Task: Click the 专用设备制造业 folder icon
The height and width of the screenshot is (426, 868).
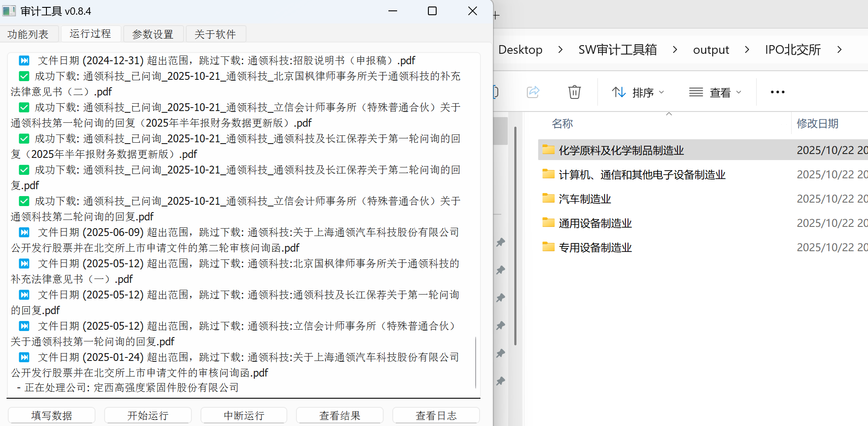Action: (x=549, y=247)
